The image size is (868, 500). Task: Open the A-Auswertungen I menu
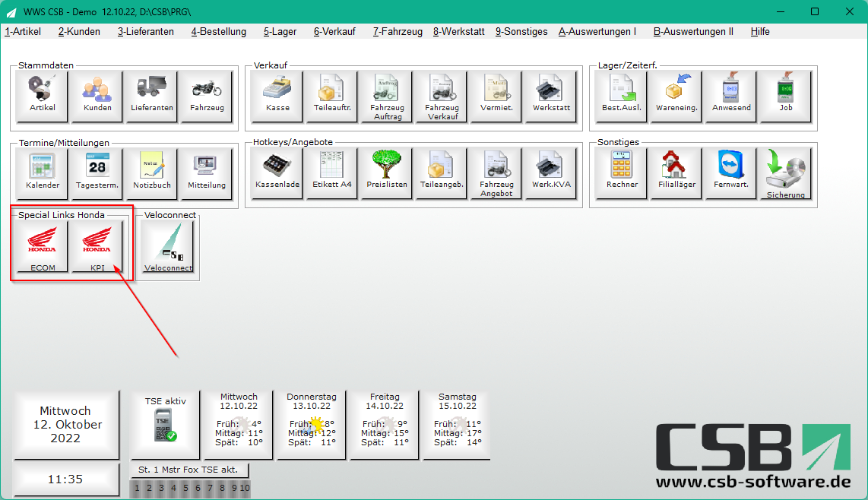(597, 32)
